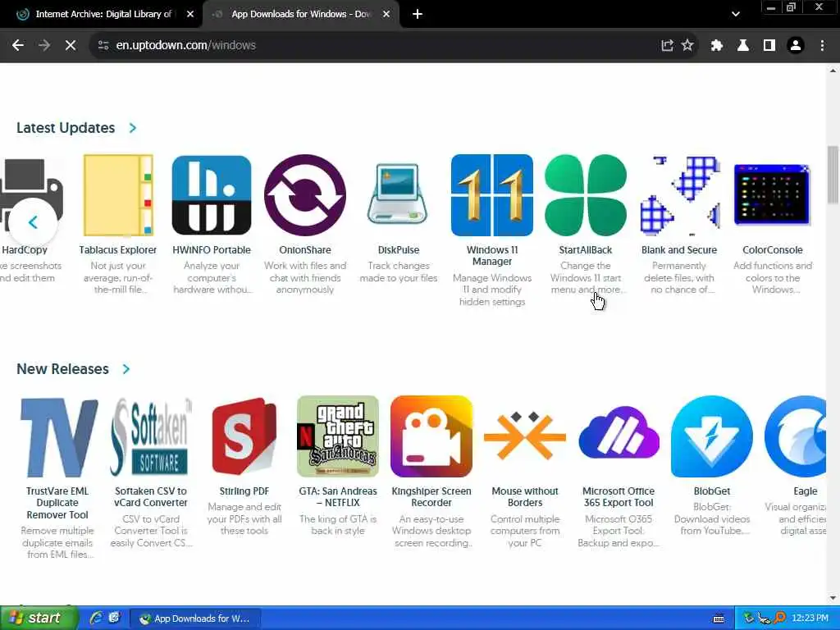Click 'Work with files and chat' description

[x=305, y=277]
